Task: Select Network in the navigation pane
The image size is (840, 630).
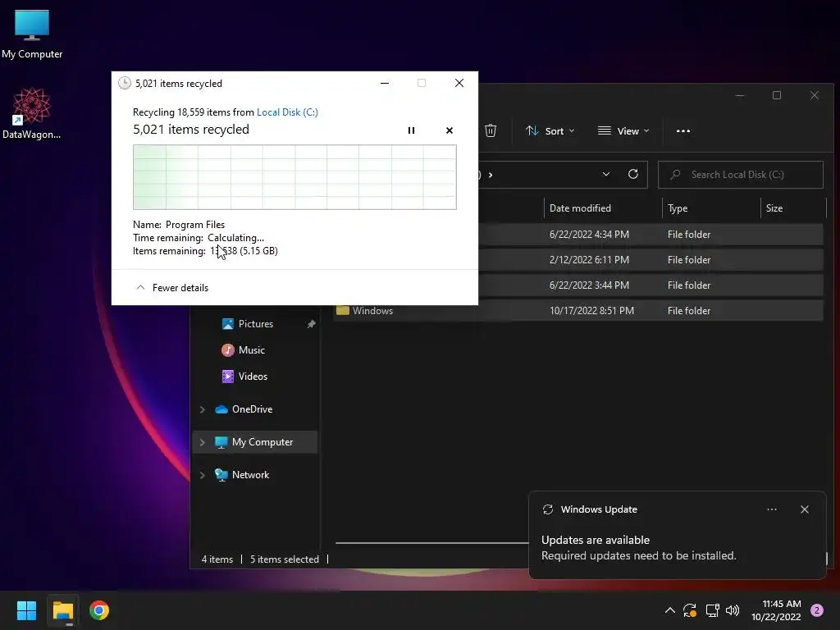Action: tap(250, 475)
